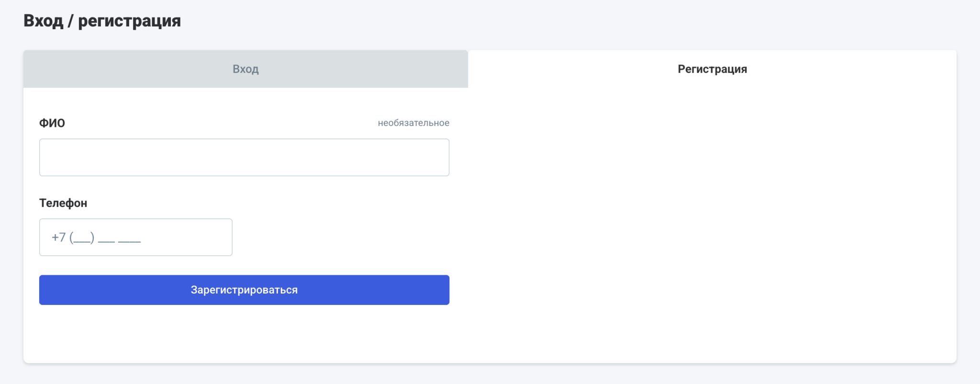Click the optional marker beside ФИО
Viewport: 980px width, 384px height.
[413, 123]
